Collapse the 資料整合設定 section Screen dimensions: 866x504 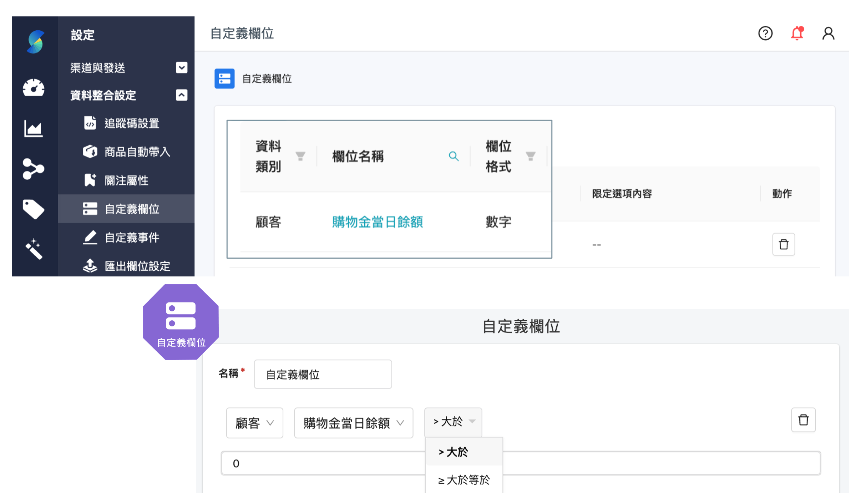coord(181,95)
